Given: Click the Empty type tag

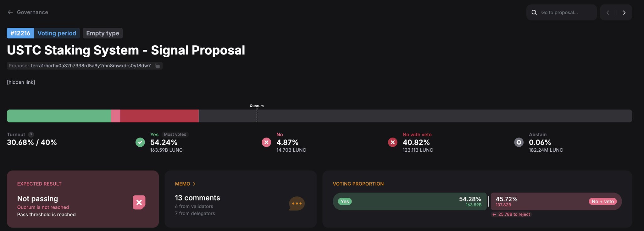Looking at the screenshot, I should pyautogui.click(x=103, y=33).
